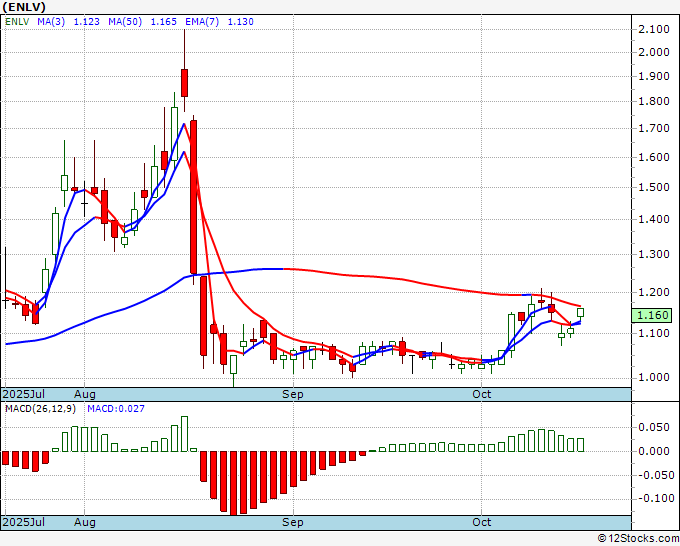The height and width of the screenshot is (546, 680).
Task: Click the 1.100 price axis label
Action: click(x=654, y=333)
